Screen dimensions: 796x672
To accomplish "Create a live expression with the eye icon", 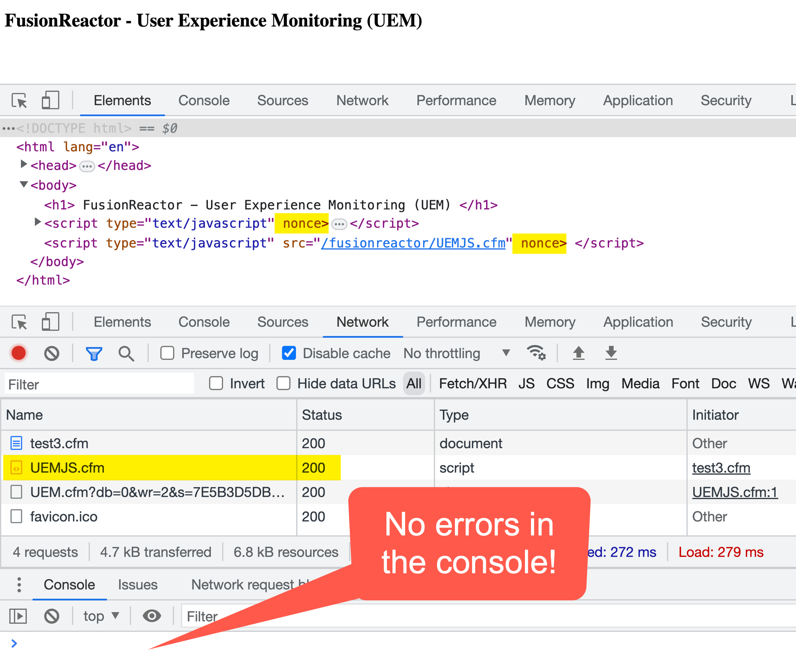I will [x=152, y=616].
